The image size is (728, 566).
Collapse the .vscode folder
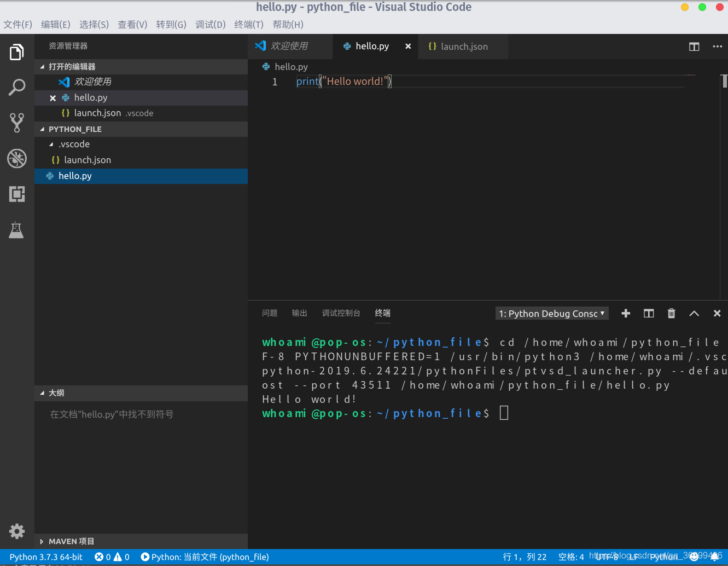(x=141, y=145)
